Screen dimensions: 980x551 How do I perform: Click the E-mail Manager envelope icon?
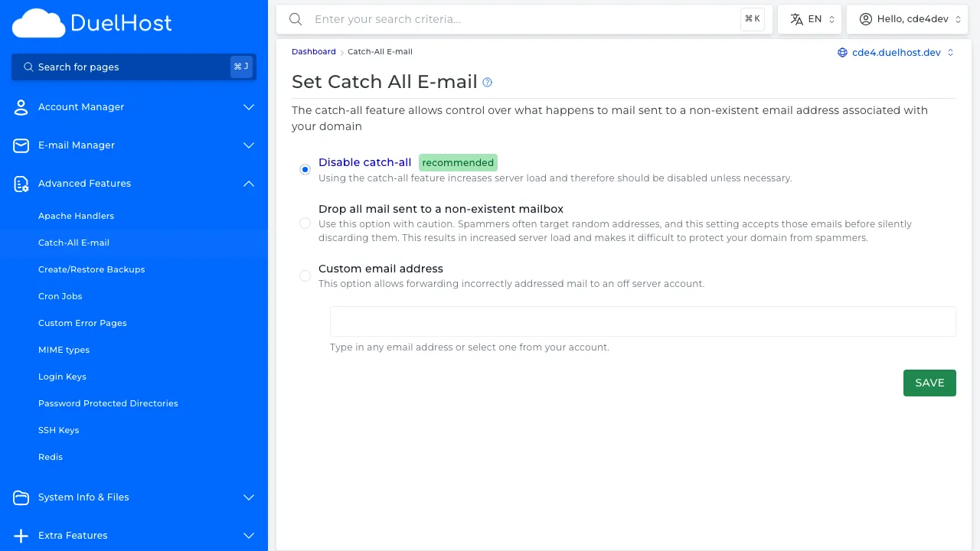(x=21, y=145)
